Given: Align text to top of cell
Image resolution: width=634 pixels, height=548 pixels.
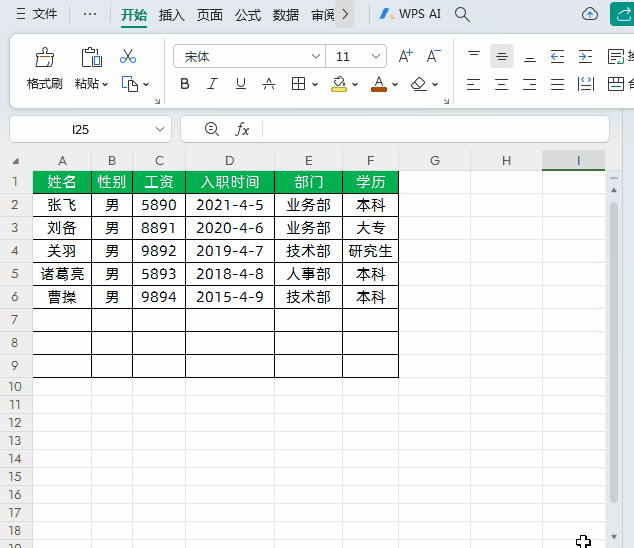Looking at the screenshot, I should coord(473,56).
